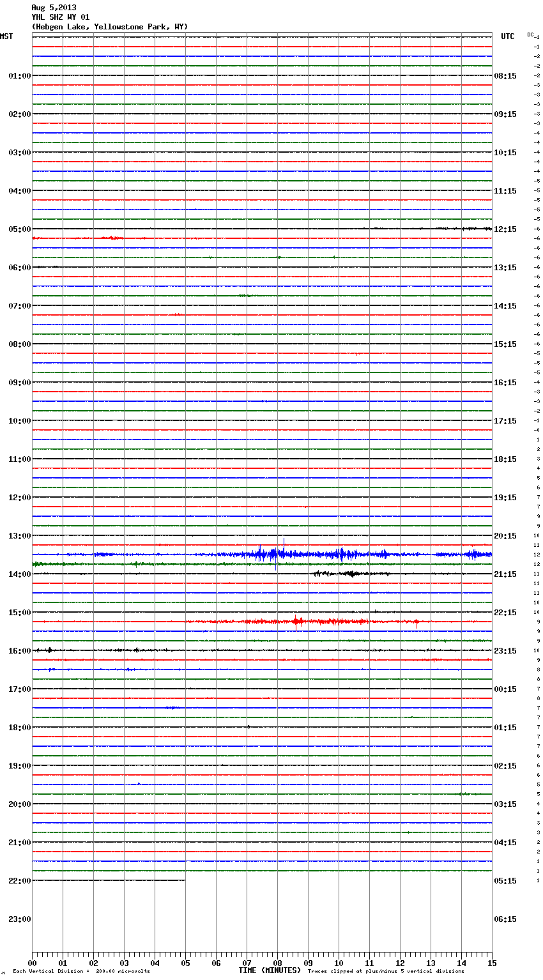Click the 23:15 UTC time label
543x980 pixels.
click(505, 651)
